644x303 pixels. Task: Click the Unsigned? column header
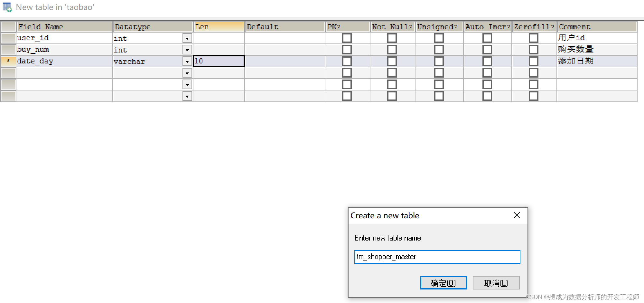(439, 27)
